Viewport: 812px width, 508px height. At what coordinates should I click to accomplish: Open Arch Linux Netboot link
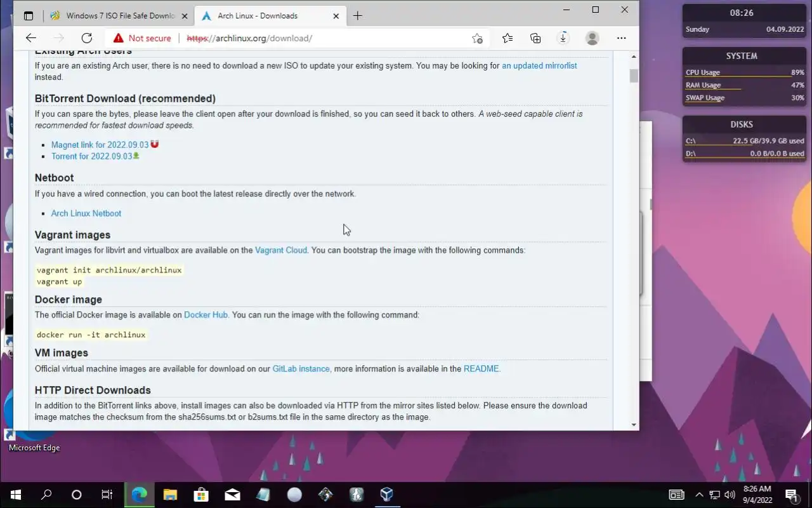click(86, 213)
